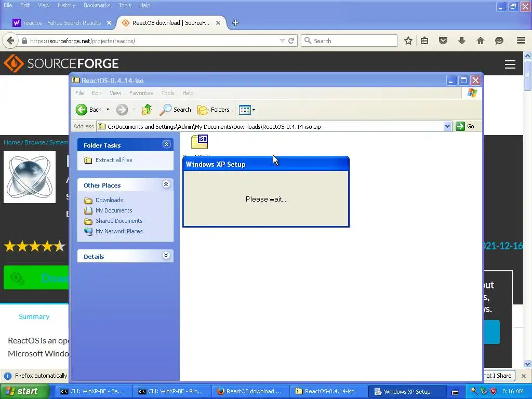Viewport: 532px width, 399px height.
Task: Reload the SourceForge page in Firefox
Action: [x=291, y=41]
